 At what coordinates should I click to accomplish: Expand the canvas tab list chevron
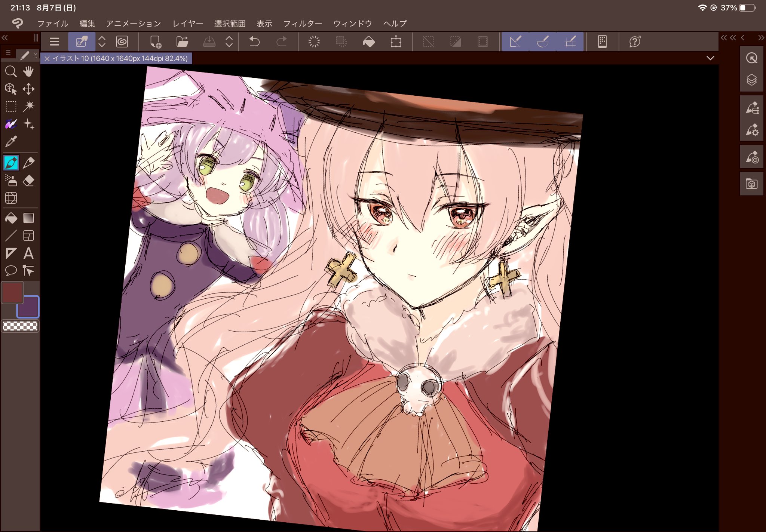(710, 58)
